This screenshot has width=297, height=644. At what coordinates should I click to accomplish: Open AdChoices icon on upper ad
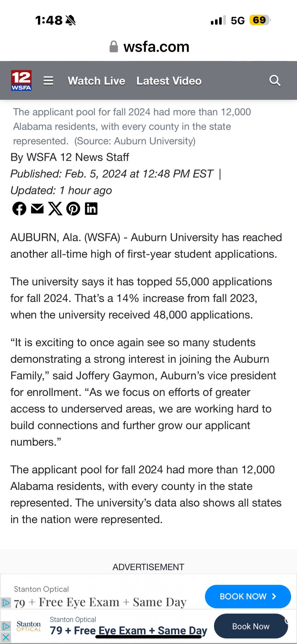pyautogui.click(x=6, y=603)
